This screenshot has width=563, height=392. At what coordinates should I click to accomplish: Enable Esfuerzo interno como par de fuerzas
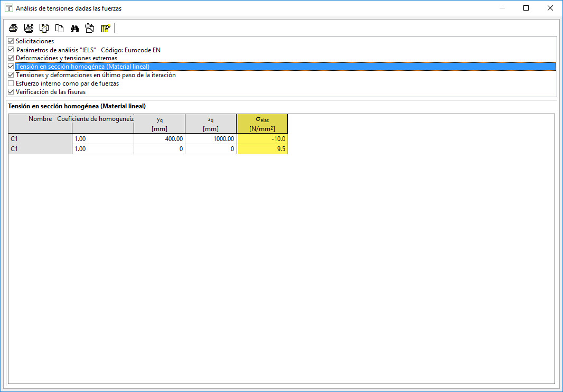point(11,83)
